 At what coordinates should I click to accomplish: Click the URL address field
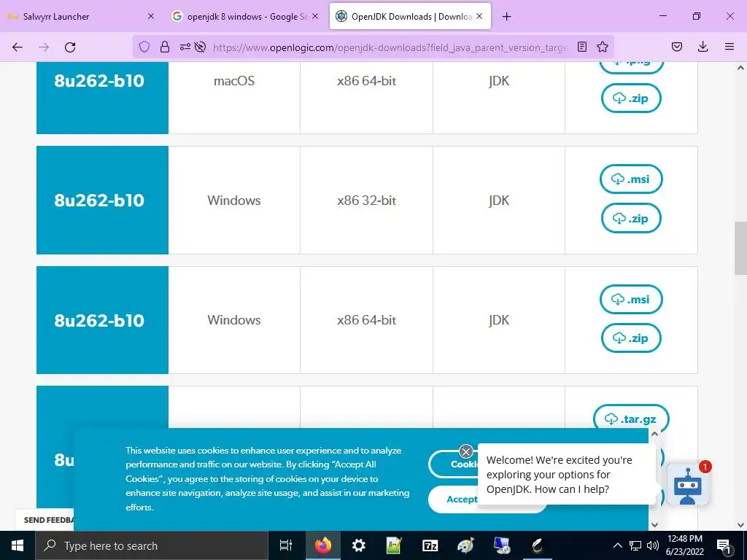pyautogui.click(x=390, y=47)
